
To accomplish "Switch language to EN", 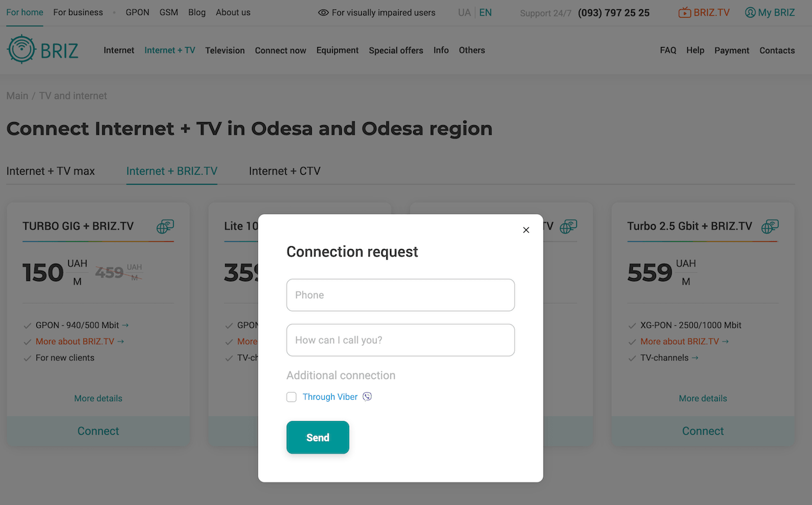I will [485, 13].
